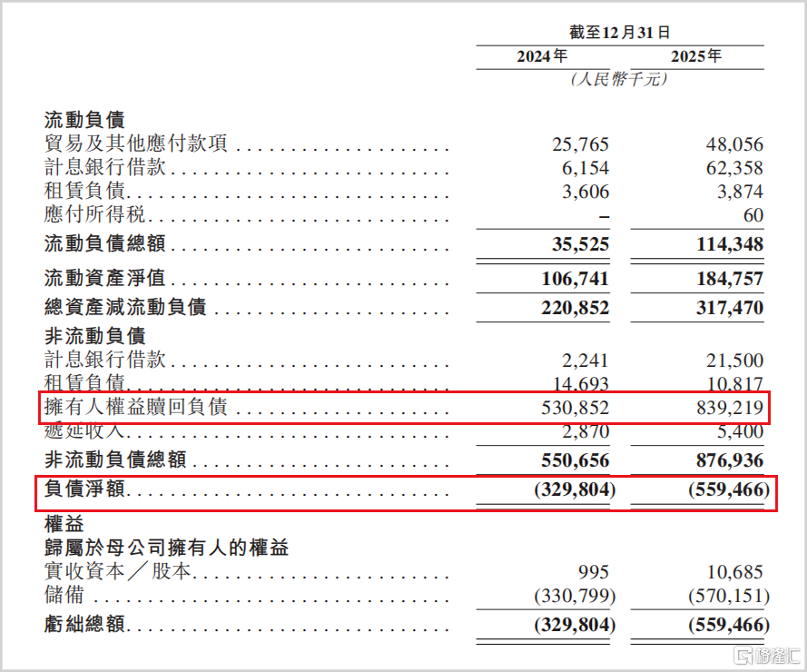Click the 格隆汇 watermark logo

click(x=767, y=656)
